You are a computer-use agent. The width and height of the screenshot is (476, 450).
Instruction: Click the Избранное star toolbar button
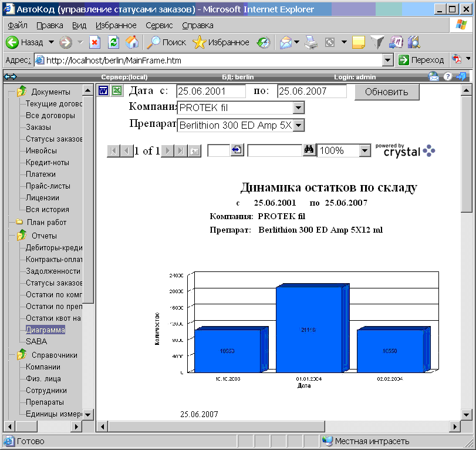point(221,42)
